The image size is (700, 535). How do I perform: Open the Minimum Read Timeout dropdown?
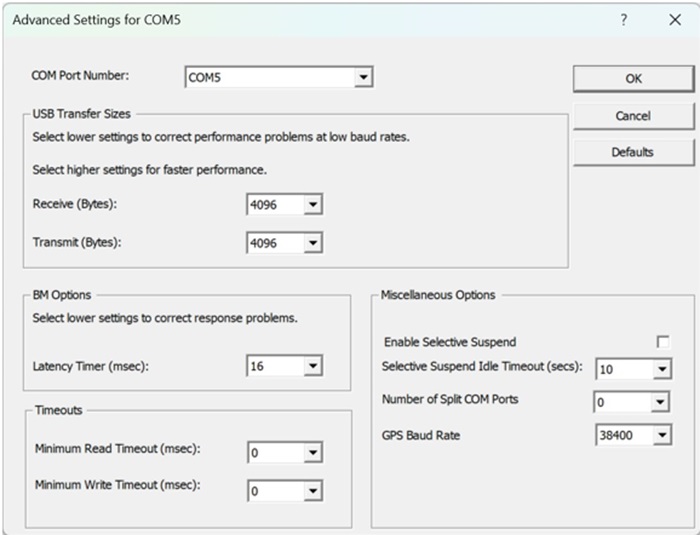[313, 453]
